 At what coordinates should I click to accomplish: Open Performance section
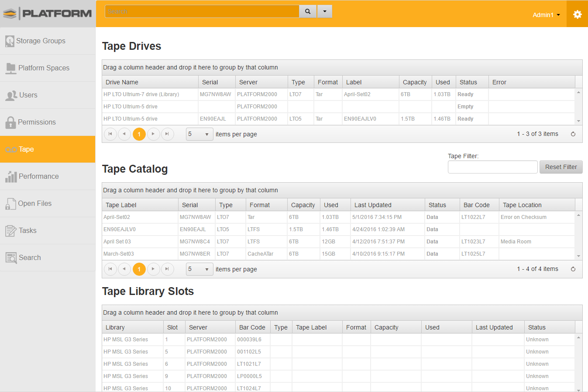pyautogui.click(x=48, y=177)
